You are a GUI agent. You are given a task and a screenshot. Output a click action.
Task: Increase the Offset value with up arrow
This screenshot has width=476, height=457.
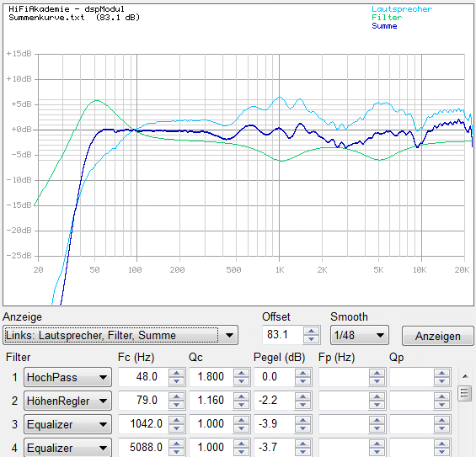(311, 331)
